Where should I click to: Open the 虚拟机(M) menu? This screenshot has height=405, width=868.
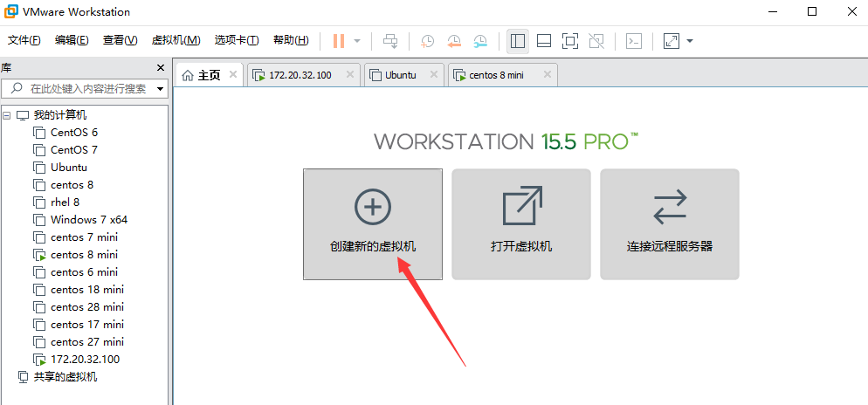pyautogui.click(x=176, y=40)
